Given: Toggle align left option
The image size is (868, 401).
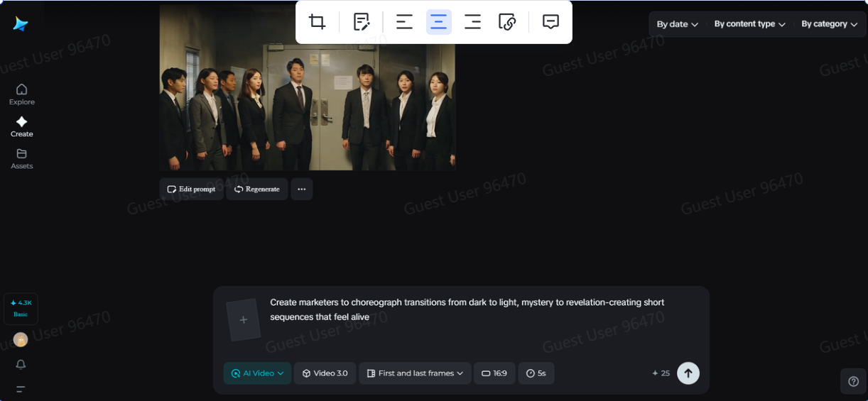Looking at the screenshot, I should click(404, 22).
